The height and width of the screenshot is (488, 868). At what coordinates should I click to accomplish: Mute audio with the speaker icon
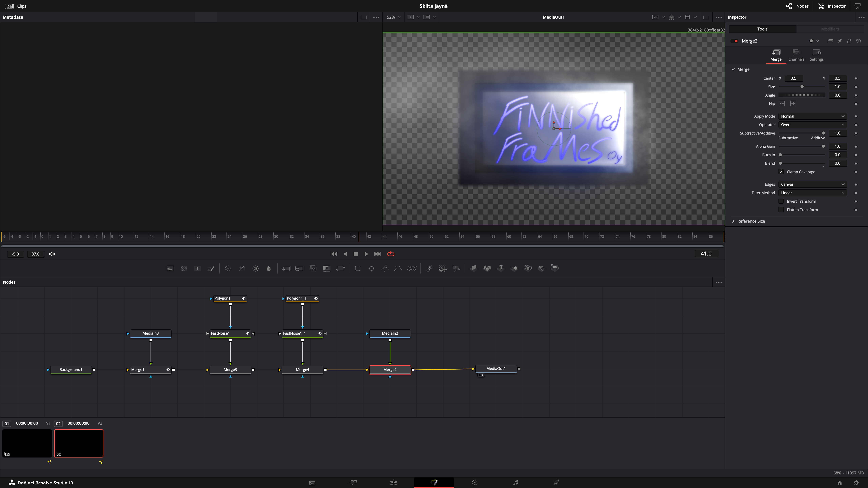52,254
